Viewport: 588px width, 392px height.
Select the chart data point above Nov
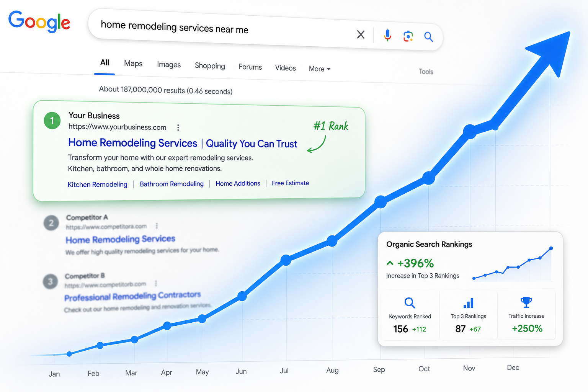point(470,131)
